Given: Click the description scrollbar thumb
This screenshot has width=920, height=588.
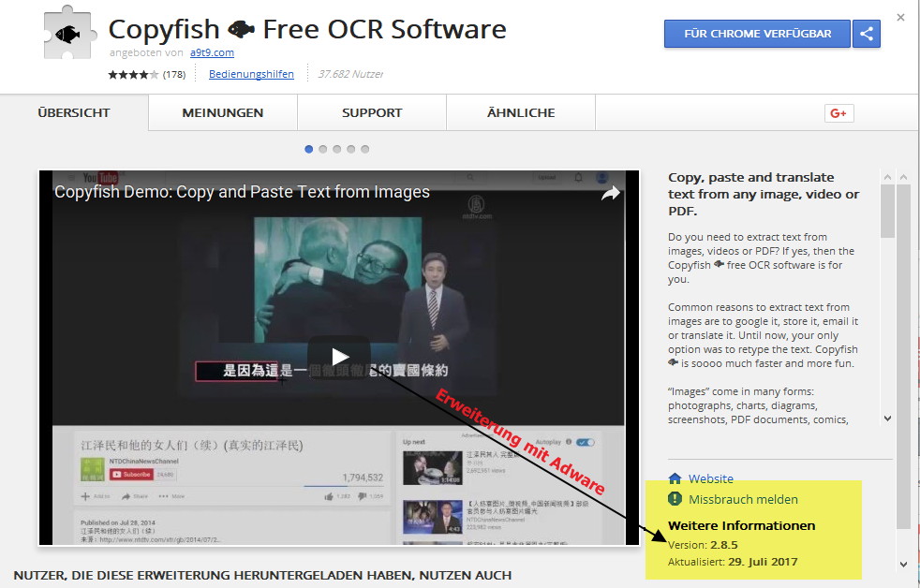Looking at the screenshot, I should pyautogui.click(x=887, y=211).
